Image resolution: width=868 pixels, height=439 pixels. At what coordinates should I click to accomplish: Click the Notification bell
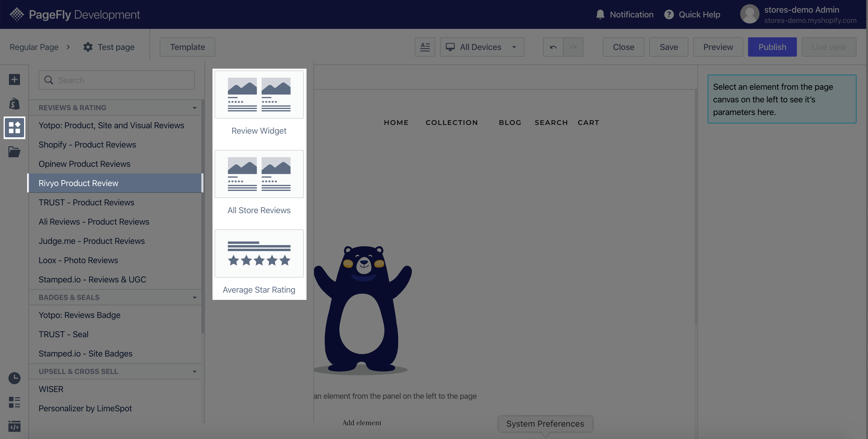coord(600,14)
